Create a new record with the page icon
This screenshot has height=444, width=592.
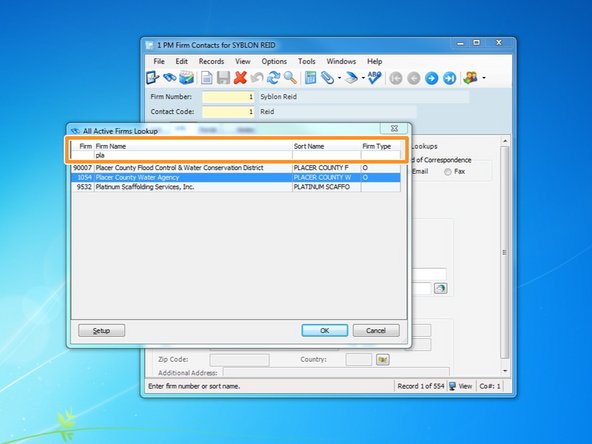[207, 78]
